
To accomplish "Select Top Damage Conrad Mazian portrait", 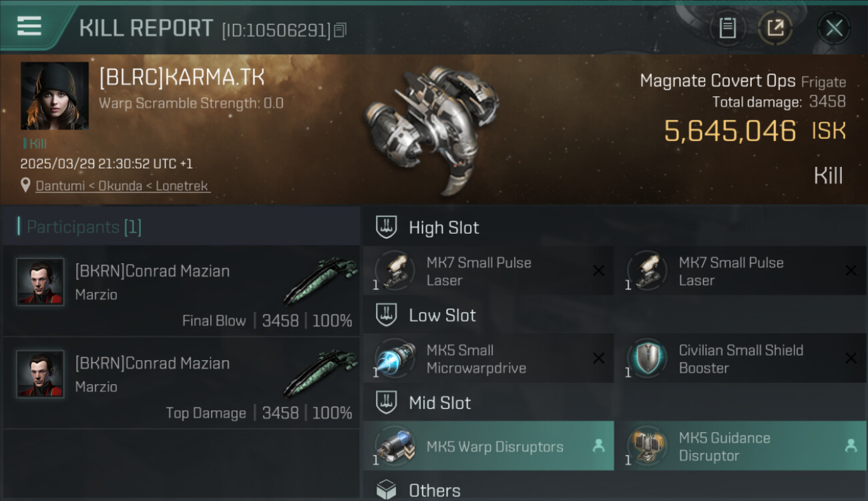I will click(40, 374).
